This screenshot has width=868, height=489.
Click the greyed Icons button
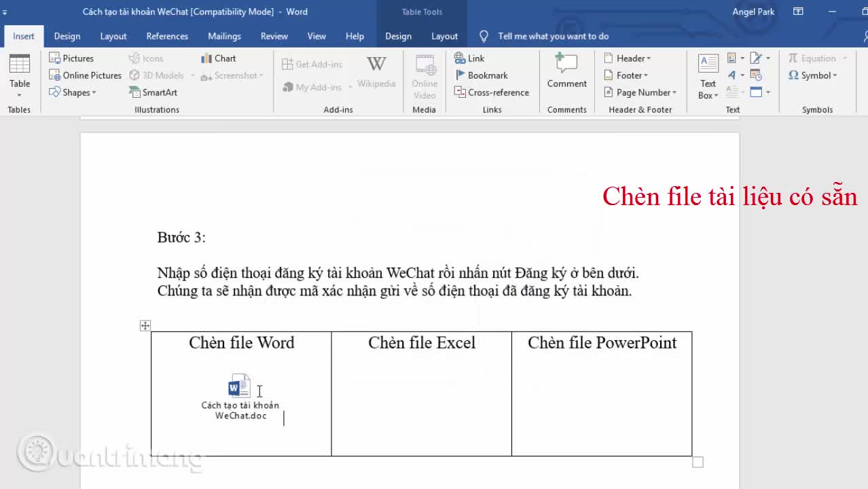[146, 58]
